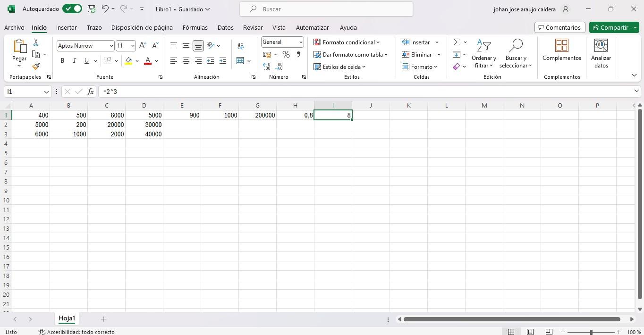Expand the number format General dropdown

(300, 42)
